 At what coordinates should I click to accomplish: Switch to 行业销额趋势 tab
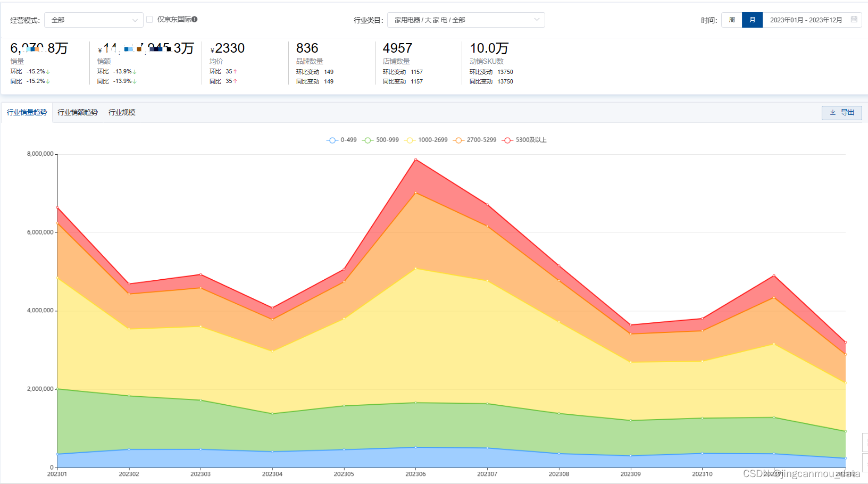(78, 112)
